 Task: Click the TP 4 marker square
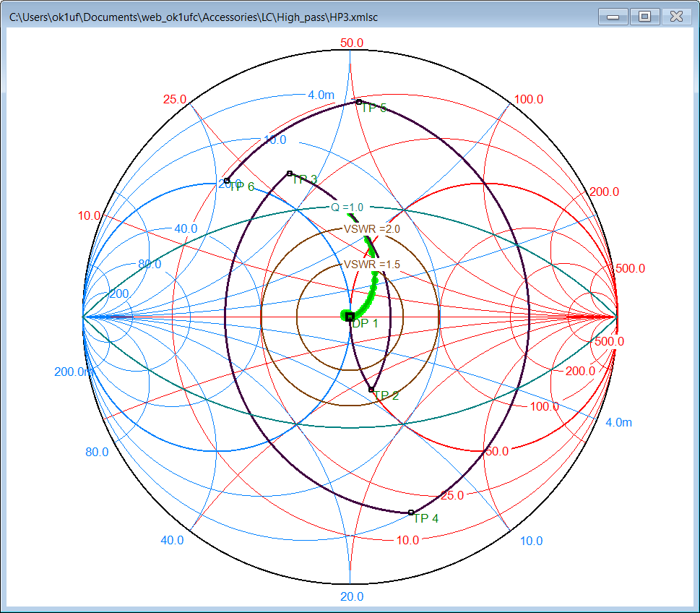tap(412, 513)
